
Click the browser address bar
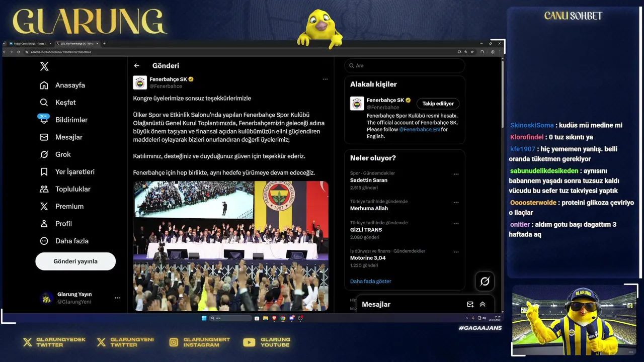point(242,52)
